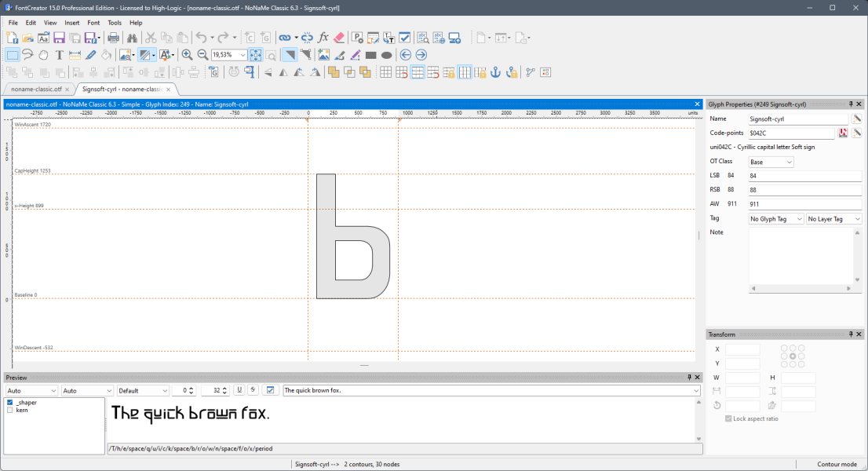Close the Preview panel
Screen dimensions: 868x471
pos(698,378)
